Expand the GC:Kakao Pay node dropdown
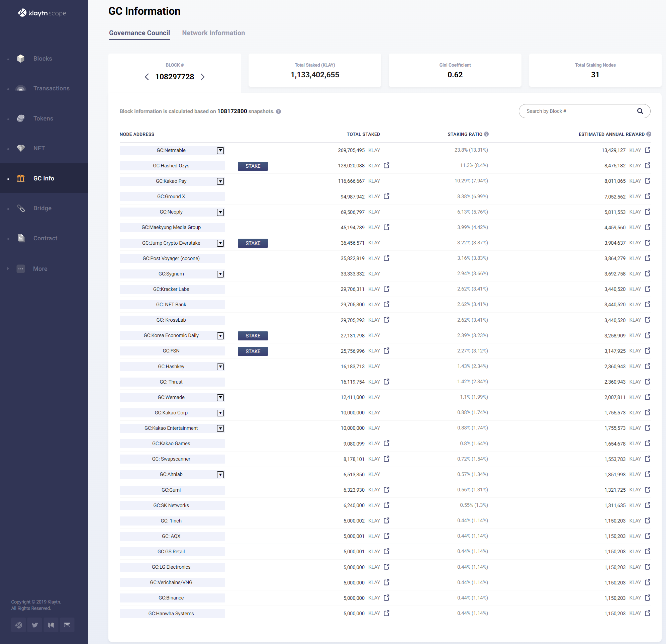The image size is (666, 644). (220, 181)
